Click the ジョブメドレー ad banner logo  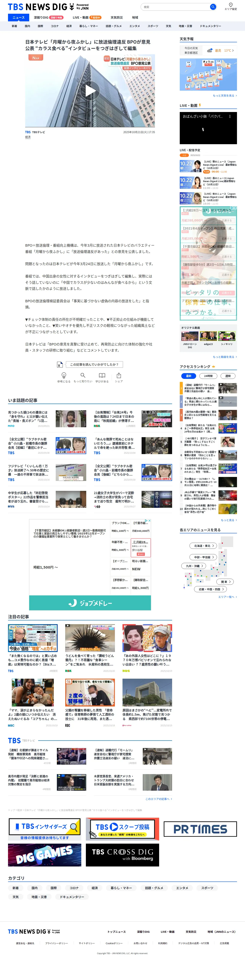[x=90, y=603]
